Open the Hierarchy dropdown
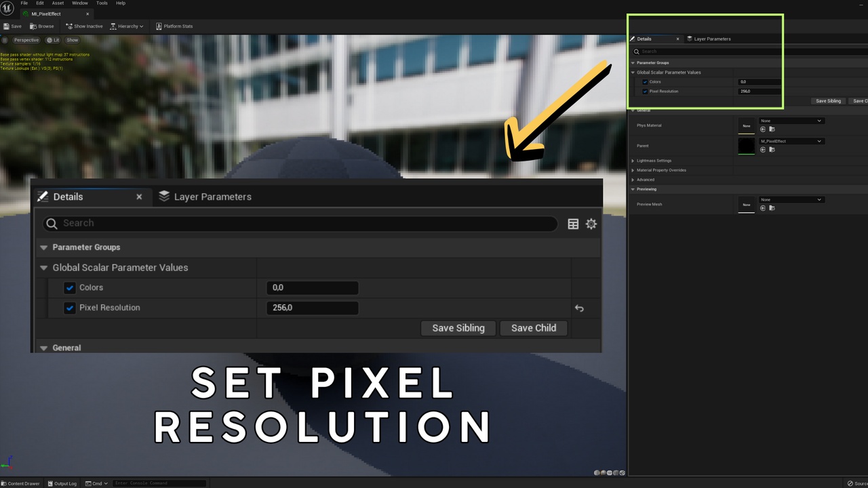The height and width of the screenshot is (488, 868). (127, 26)
